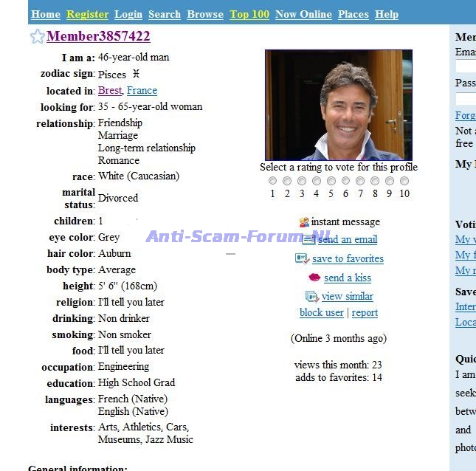Open the Member3857422 profile title link

(x=98, y=37)
